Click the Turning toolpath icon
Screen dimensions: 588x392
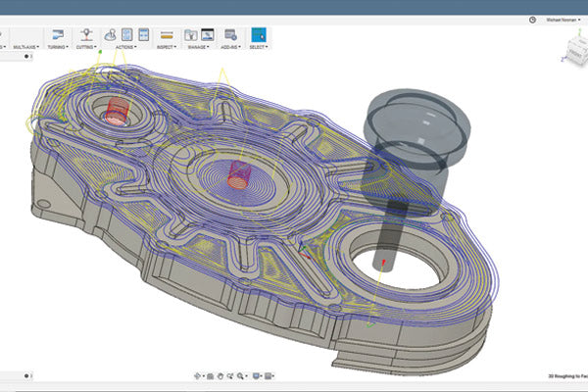(x=57, y=34)
